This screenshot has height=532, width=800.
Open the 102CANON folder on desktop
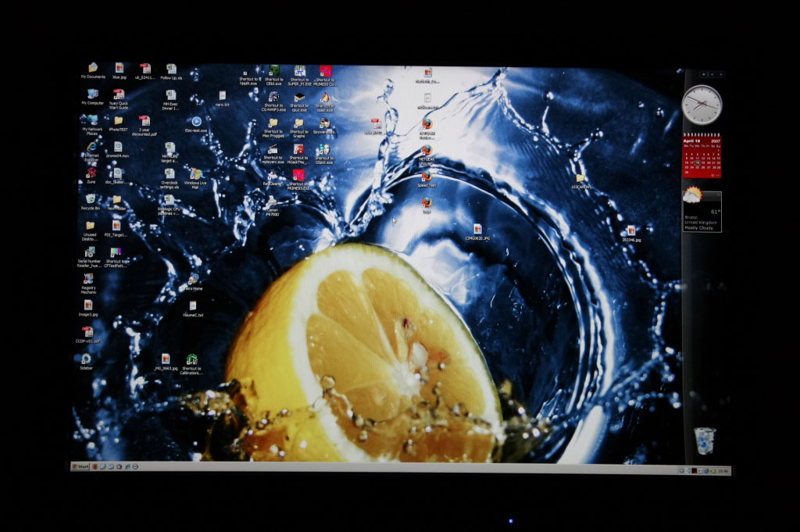coord(580,179)
